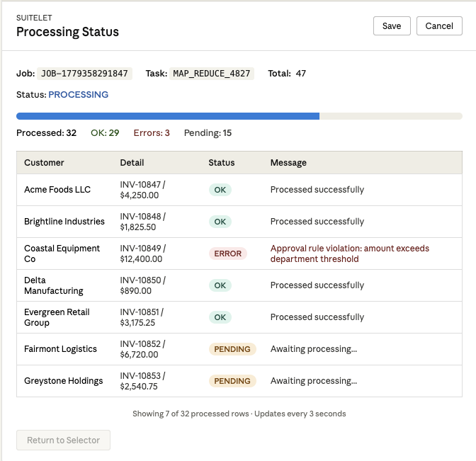The height and width of the screenshot is (461, 476).
Task: Click Delta Manufacturing 'Processed successfully' message
Action: (x=317, y=285)
